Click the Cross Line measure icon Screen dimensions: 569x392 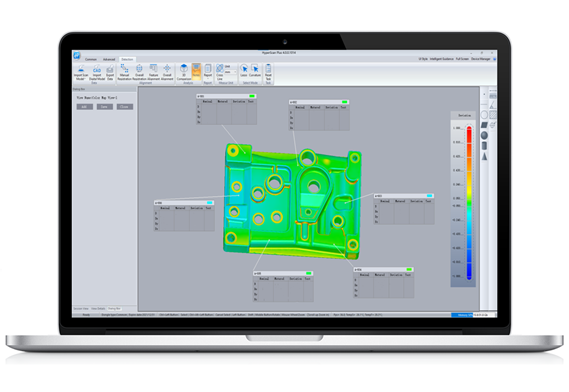[220, 68]
